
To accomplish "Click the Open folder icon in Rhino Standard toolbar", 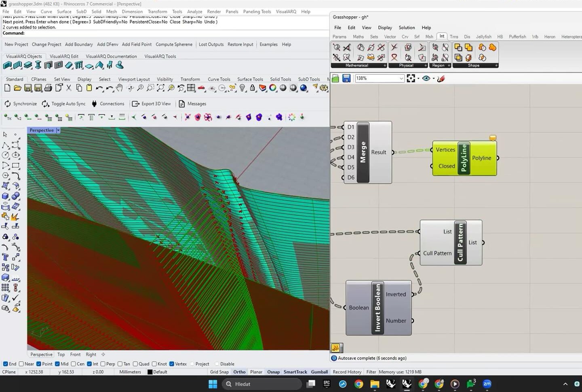I will point(17,88).
